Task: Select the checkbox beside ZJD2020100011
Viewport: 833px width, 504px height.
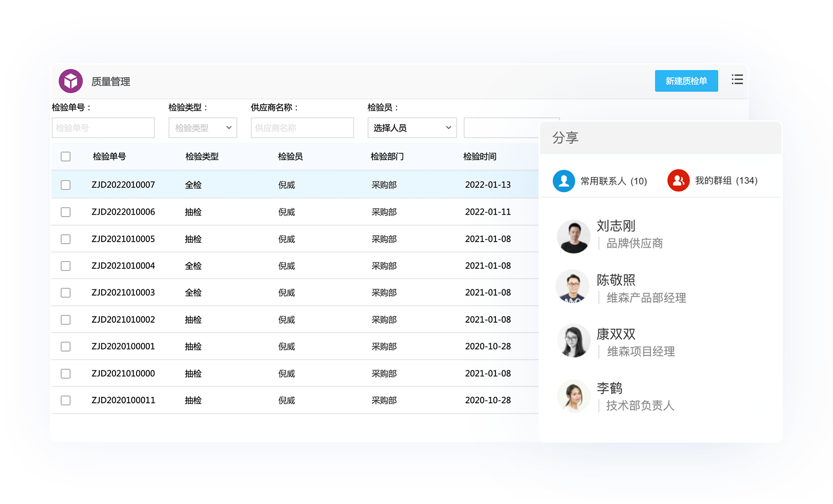Action: click(65, 401)
